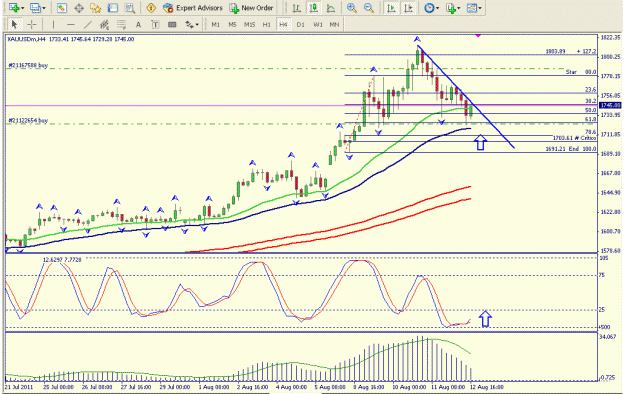Open the Strategy Tester magnifier icon
This screenshot has width=625, height=394.
coord(130,8)
